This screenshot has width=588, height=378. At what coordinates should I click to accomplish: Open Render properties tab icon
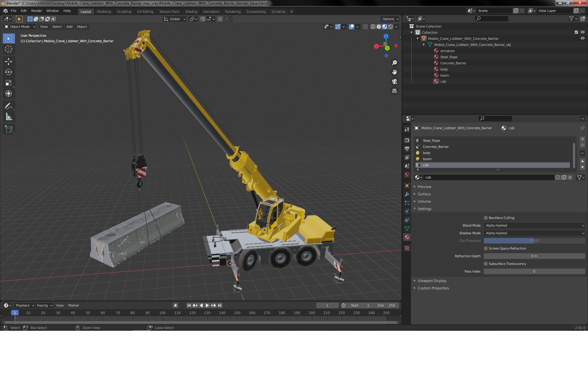407,140
